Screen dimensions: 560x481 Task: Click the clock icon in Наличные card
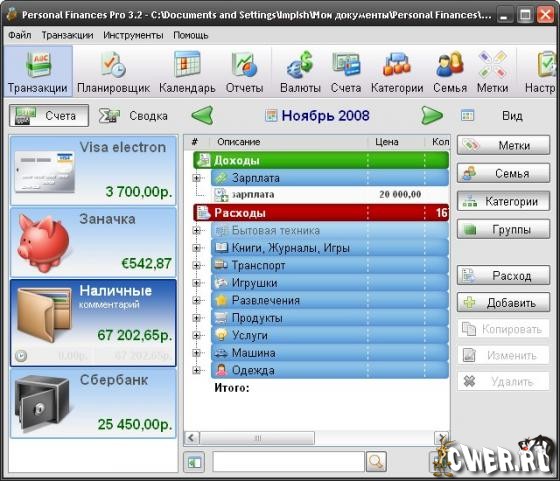[21, 356]
